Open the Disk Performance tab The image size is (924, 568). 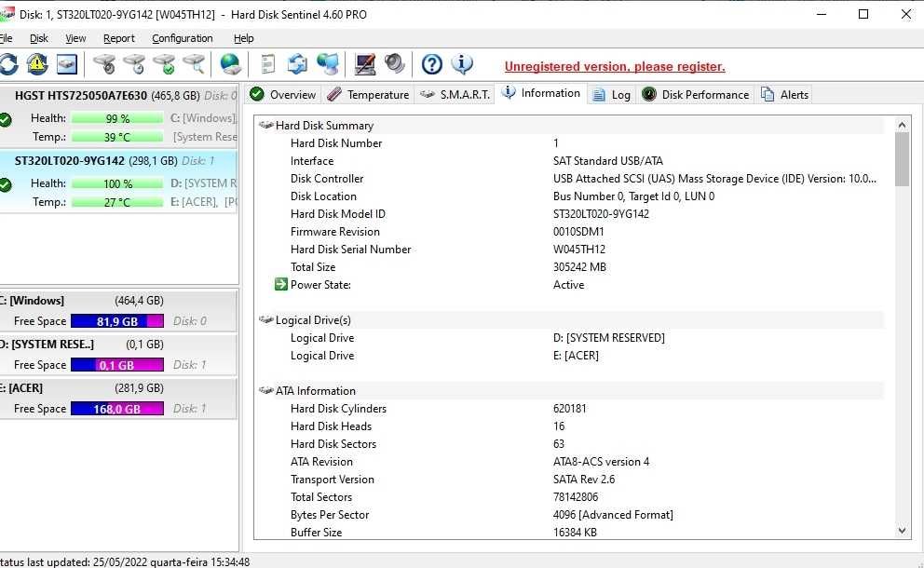tap(696, 94)
